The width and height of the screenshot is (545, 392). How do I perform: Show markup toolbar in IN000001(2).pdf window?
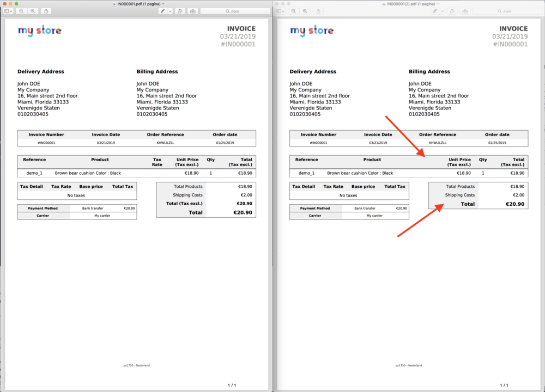465,11
